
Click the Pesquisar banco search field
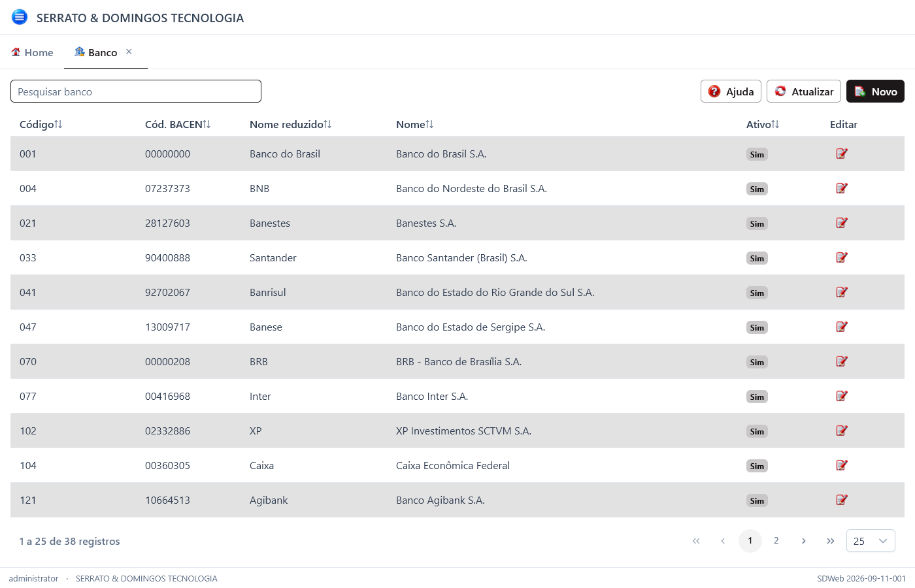coord(136,91)
